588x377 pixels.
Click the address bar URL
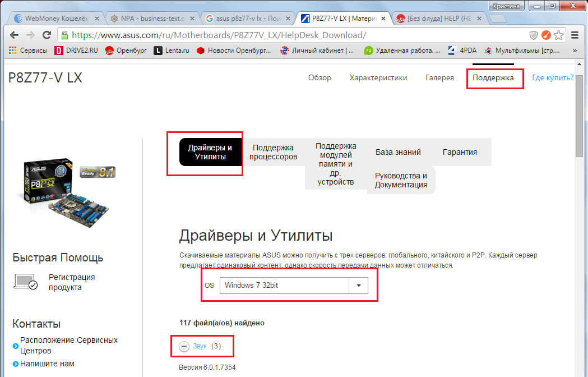(219, 35)
